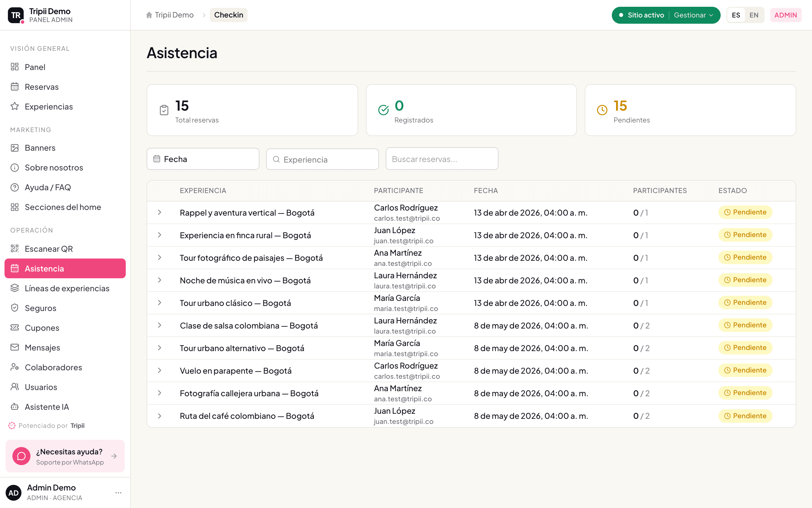812x508 pixels.
Task: Focus the Buscar reservas search field
Action: pyautogui.click(x=442, y=159)
